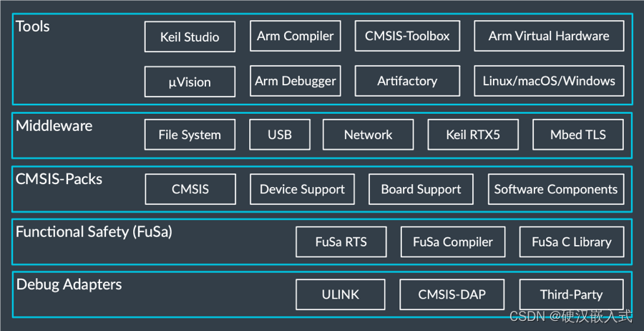Click the Keil Studio box
This screenshot has height=331, width=644.
pos(190,37)
